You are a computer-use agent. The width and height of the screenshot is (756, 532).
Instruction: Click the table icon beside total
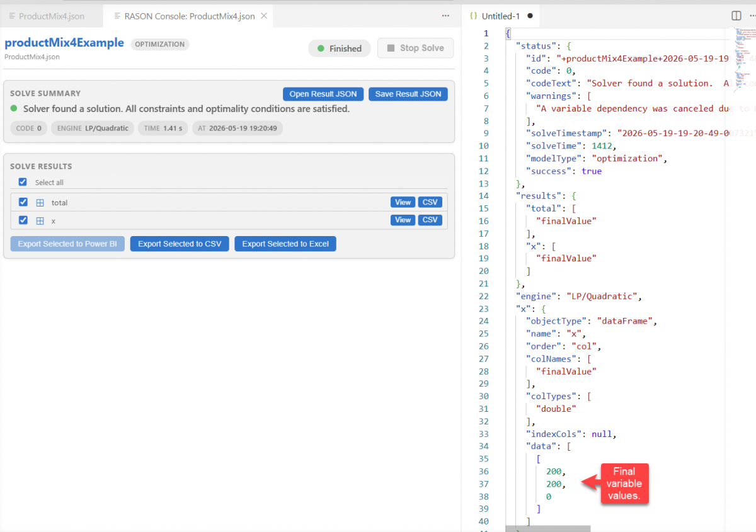pos(40,203)
